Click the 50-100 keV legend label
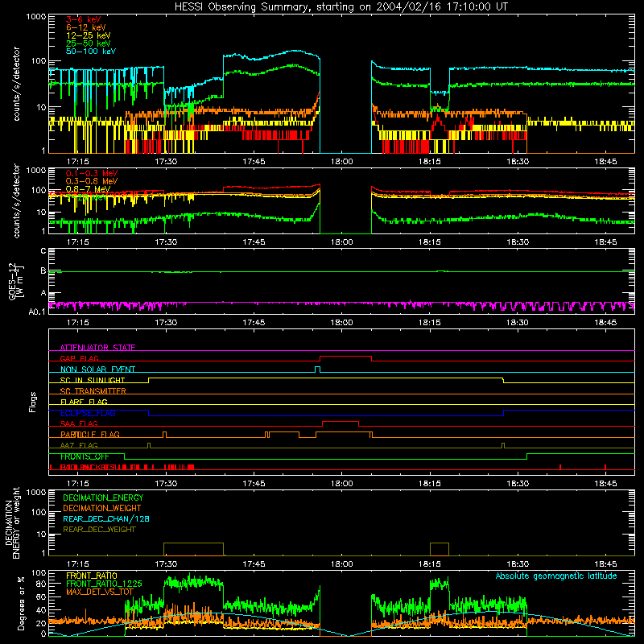The width and height of the screenshot is (644, 644). (x=91, y=52)
